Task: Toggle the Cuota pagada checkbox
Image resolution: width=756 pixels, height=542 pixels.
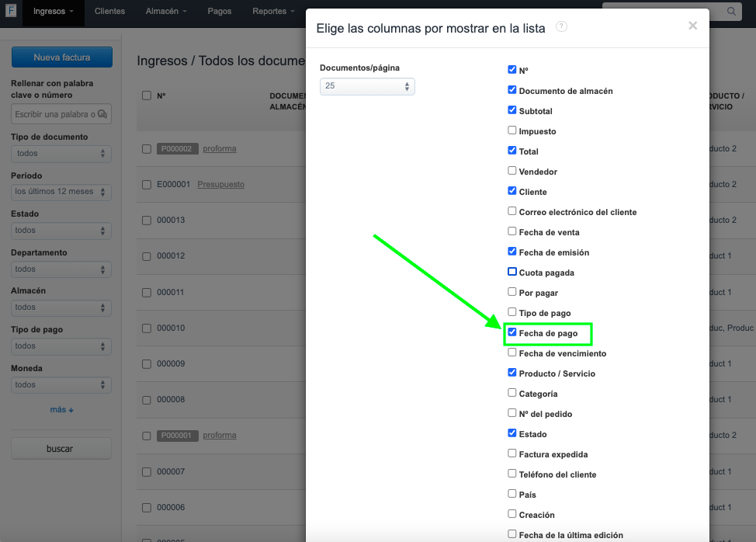Action: click(512, 272)
